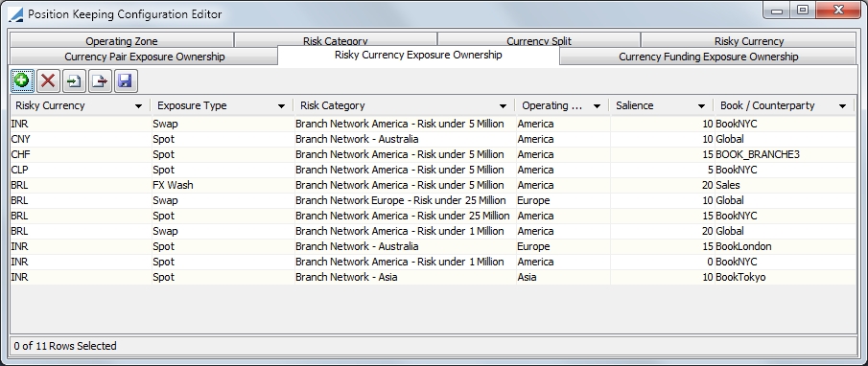Viewport: 868px width, 366px height.
Task: Maximize the Configuration Editor window
Action: (803, 10)
